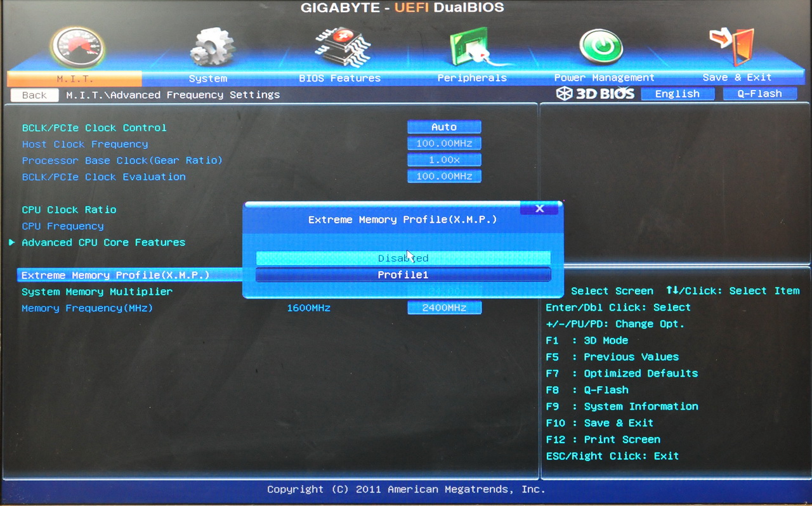
Task: Click F12 : Print Screen help line
Action: 603,439
